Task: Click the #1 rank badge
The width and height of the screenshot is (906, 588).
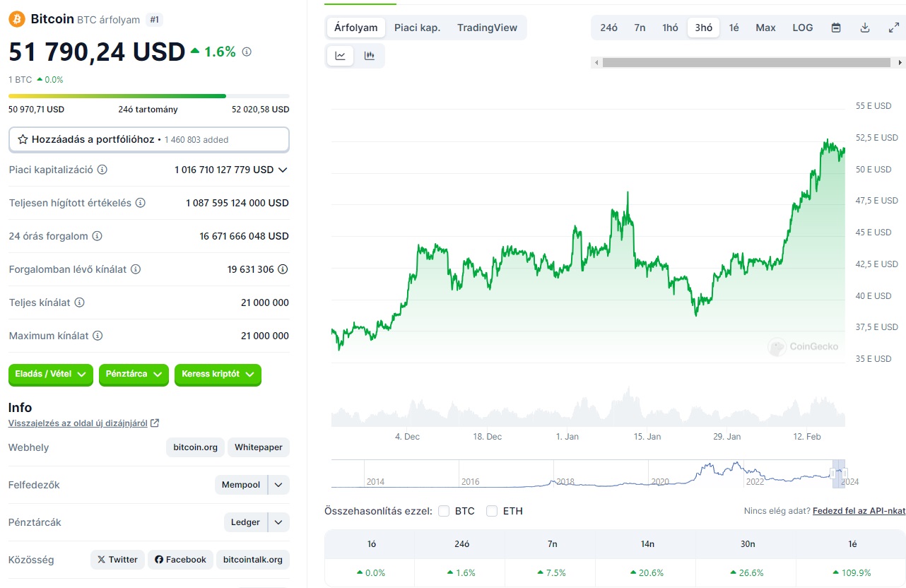Action: pyautogui.click(x=155, y=20)
